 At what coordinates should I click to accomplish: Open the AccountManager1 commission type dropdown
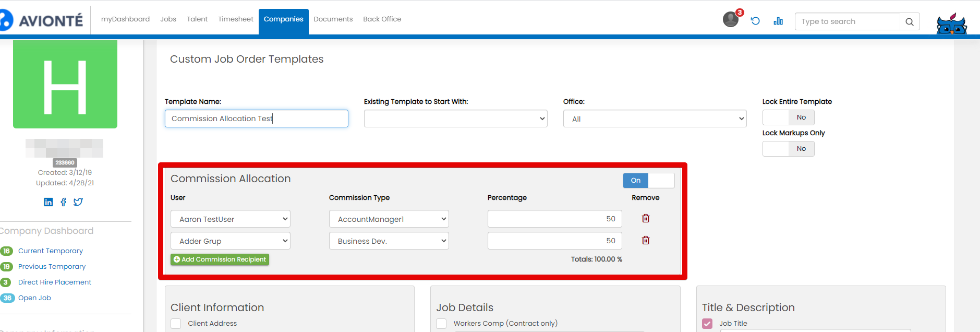pos(389,219)
